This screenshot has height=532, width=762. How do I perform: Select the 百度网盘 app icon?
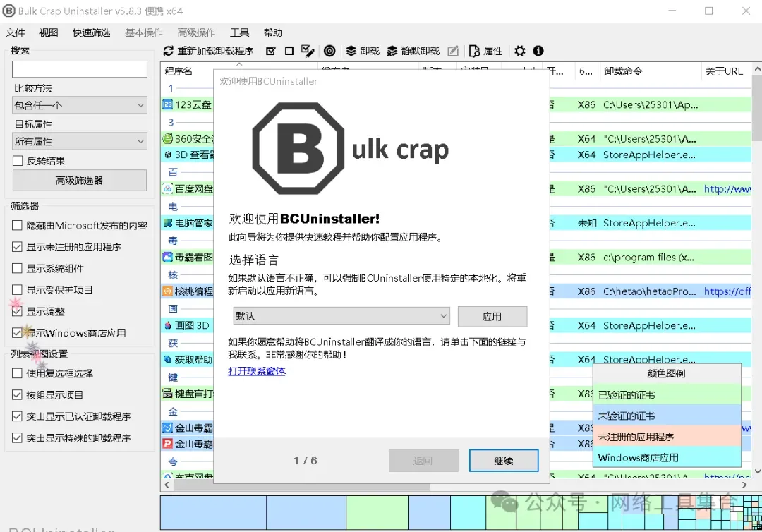pos(168,188)
